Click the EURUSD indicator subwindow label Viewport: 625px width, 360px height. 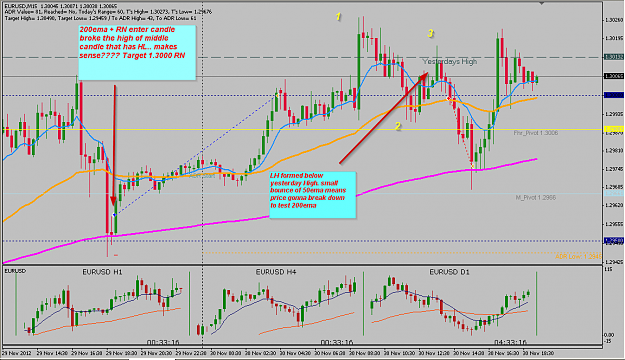15,271
